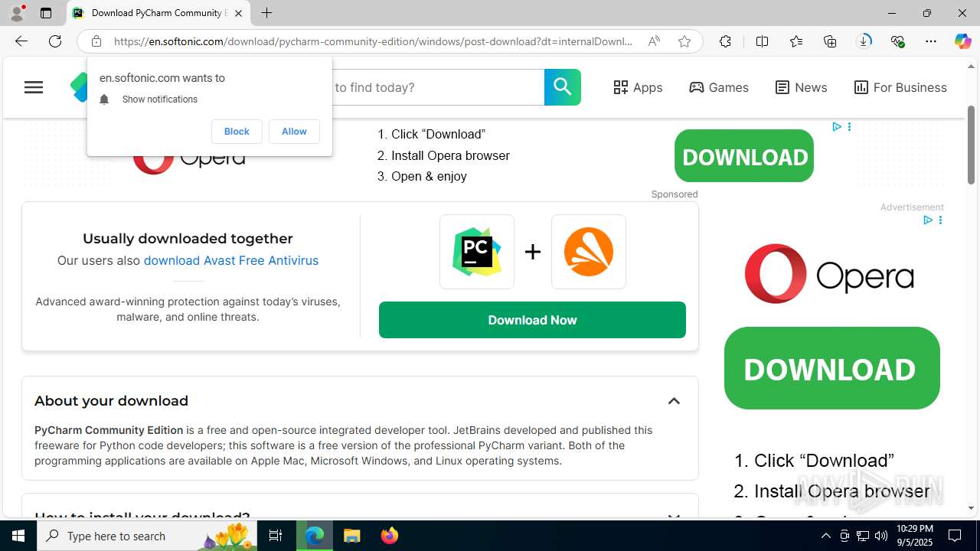Open volume control in tray

point(881,536)
